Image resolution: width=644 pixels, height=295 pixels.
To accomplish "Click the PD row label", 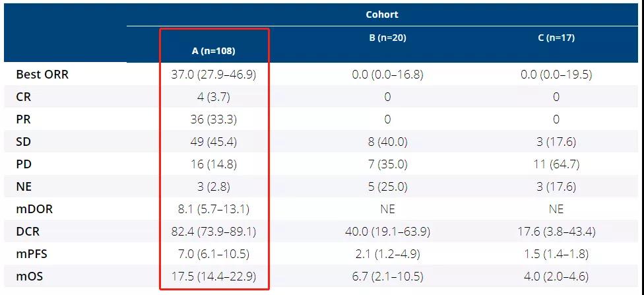I will [x=24, y=164].
